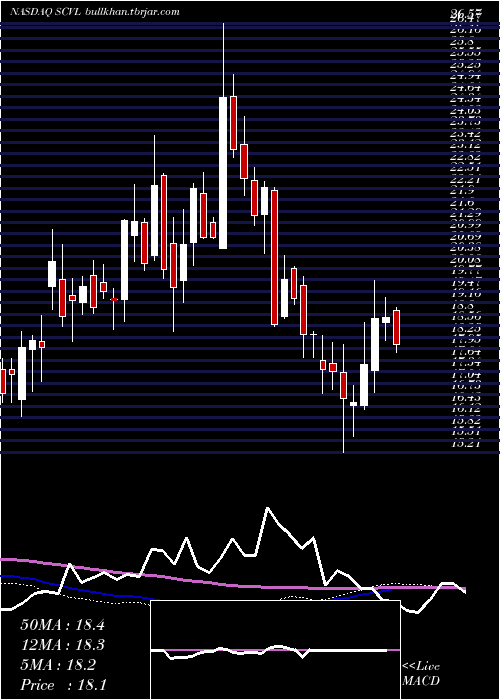This screenshot has width=500, height=700.
Task: Click the 20.69 price axis label
Action: 466,238
